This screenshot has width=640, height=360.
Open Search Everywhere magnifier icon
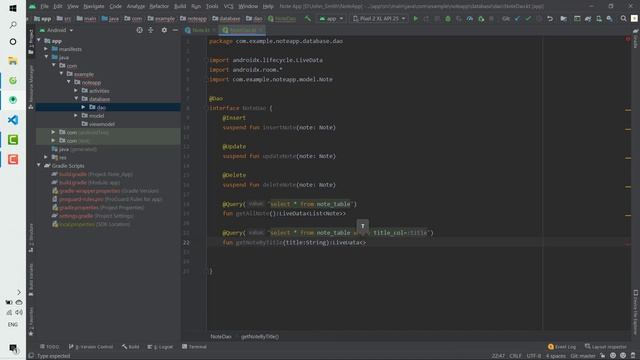pos(623,19)
